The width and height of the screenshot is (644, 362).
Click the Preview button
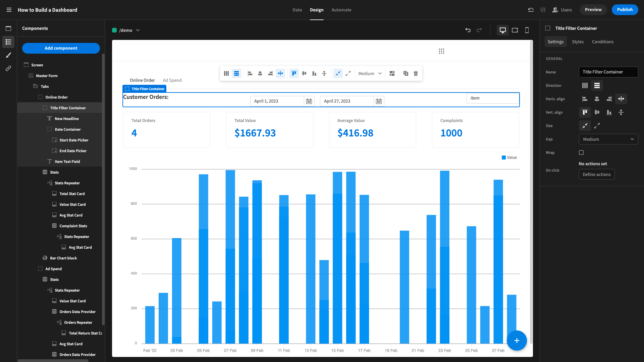point(593,10)
